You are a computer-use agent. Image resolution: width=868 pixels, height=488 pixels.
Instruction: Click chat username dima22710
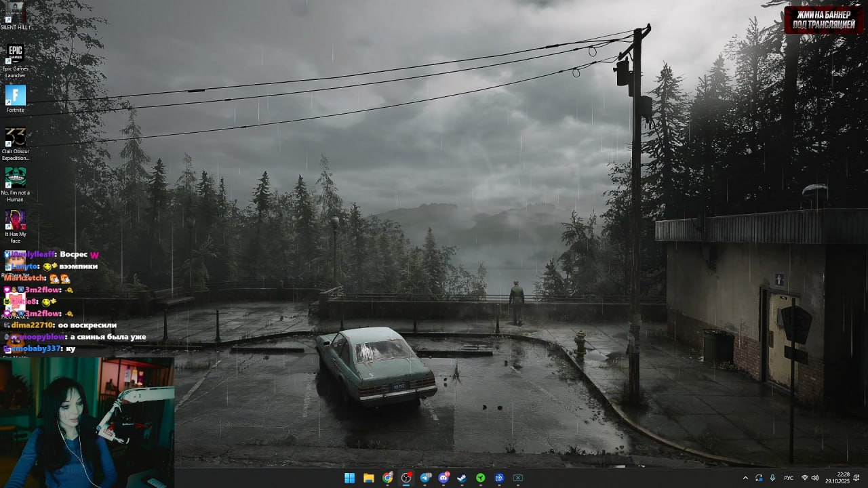tap(33, 325)
